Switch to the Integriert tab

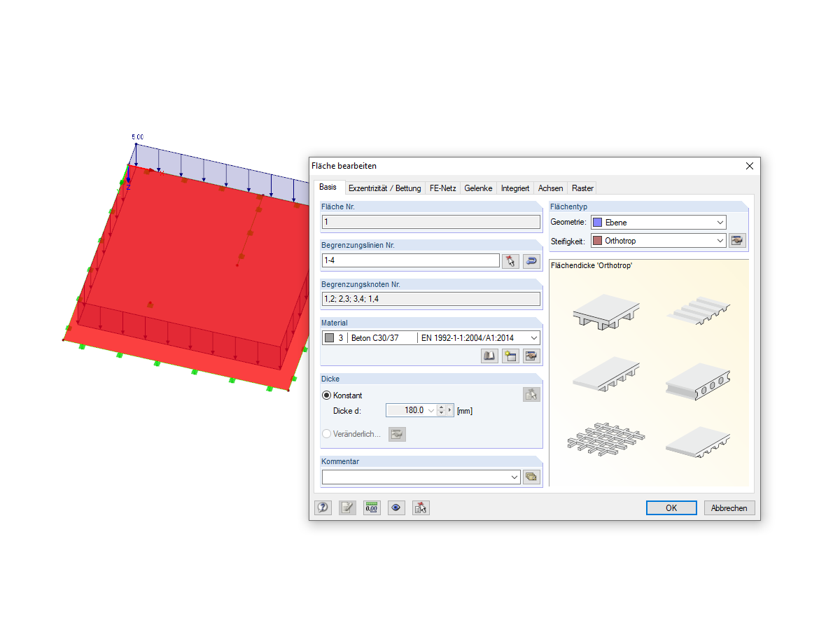pos(514,188)
